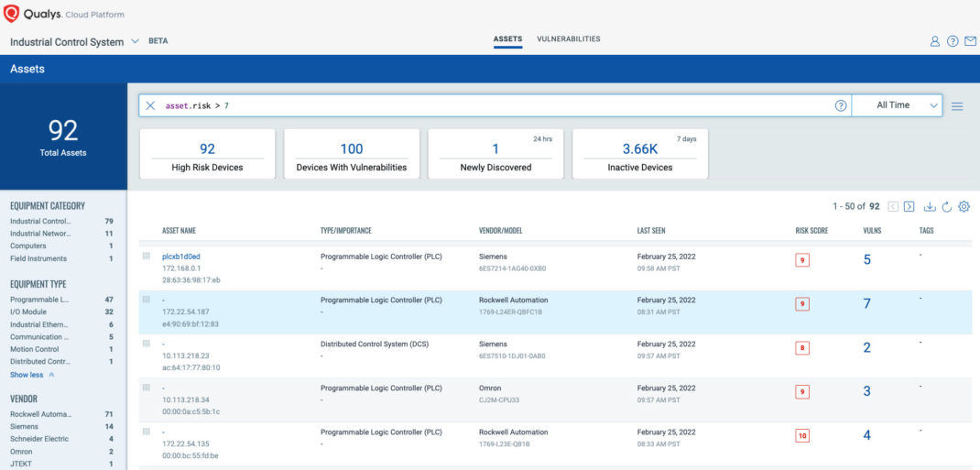Open 2 vulnerabilities for Siemens DCS
The height and width of the screenshot is (470, 980).
click(866, 347)
